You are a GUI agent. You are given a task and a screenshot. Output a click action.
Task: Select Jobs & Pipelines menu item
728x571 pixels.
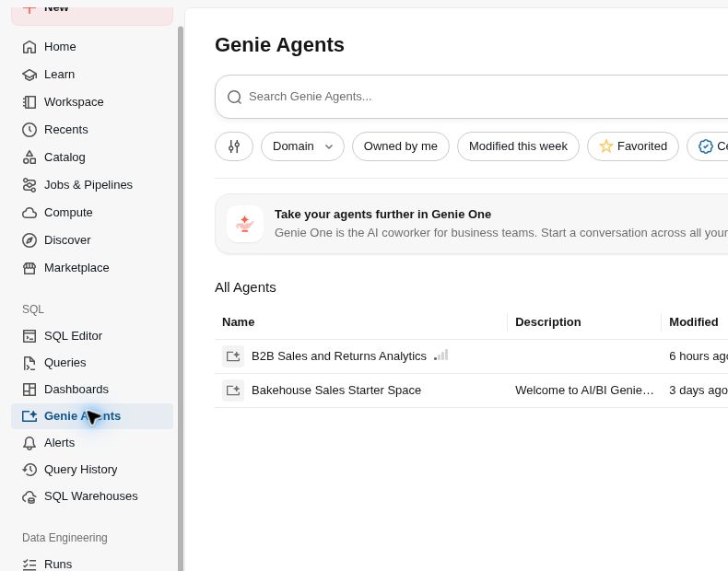click(92, 185)
